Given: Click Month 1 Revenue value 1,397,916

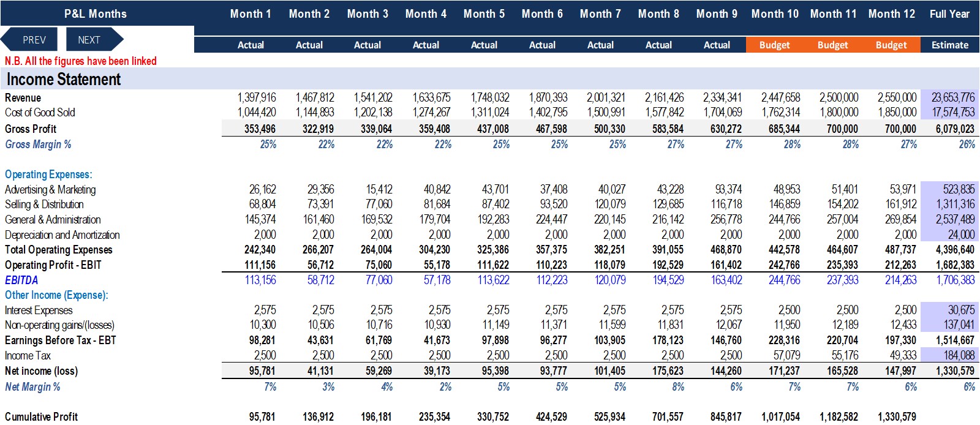Looking at the screenshot, I should coord(257,98).
